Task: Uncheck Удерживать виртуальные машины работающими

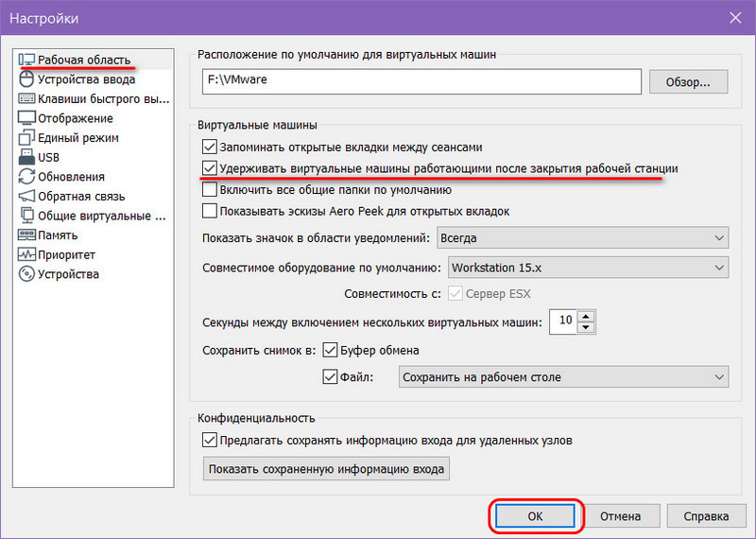Action: pyautogui.click(x=209, y=168)
